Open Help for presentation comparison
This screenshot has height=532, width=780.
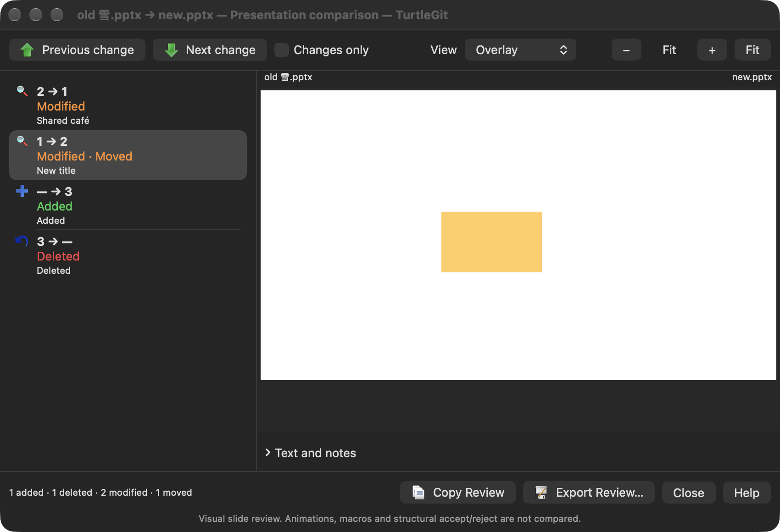(747, 493)
